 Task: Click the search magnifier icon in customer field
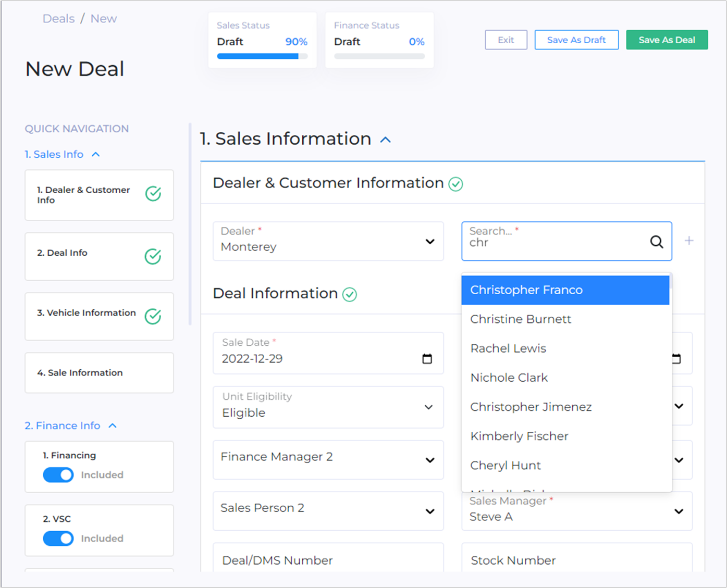click(657, 242)
